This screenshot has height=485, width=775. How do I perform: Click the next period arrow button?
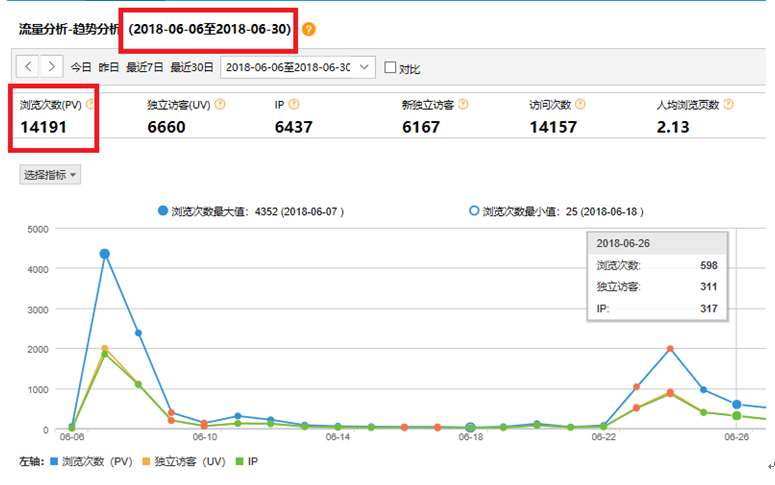coord(52,67)
